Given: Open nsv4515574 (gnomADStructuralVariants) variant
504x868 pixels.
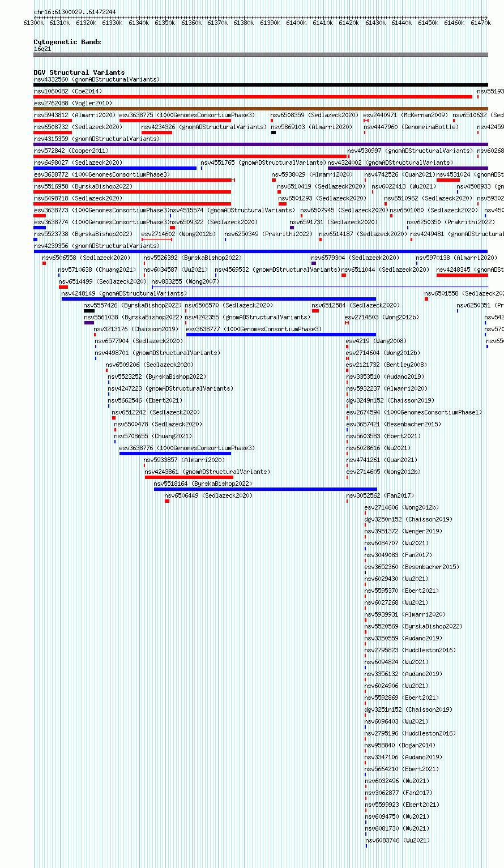Looking at the screenshot, I should tap(232, 210).
